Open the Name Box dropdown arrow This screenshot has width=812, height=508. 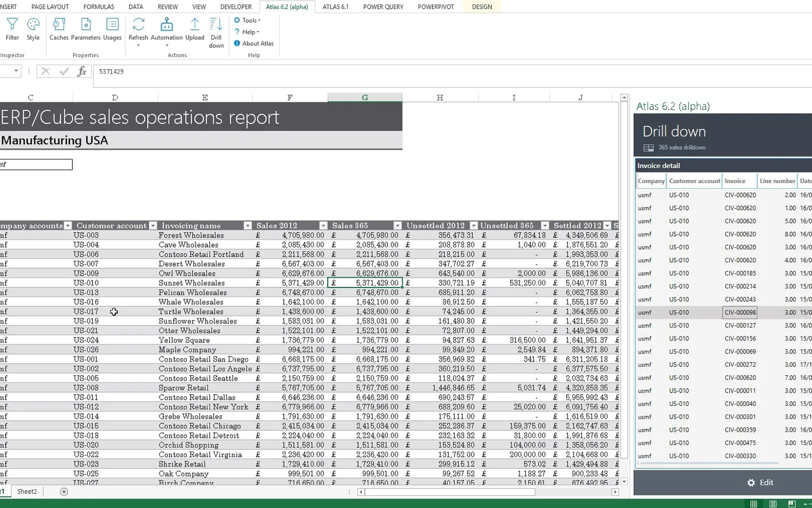click(16, 71)
